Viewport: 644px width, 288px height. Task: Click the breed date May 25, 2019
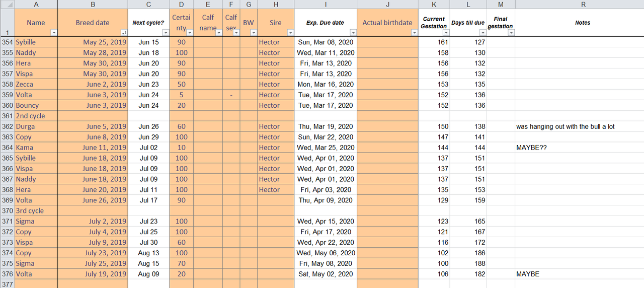click(x=93, y=42)
